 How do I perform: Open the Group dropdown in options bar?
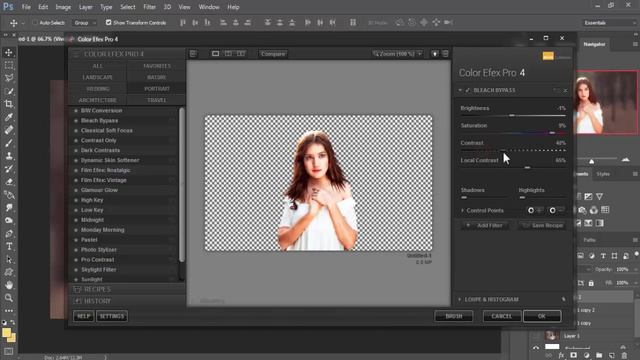coord(85,23)
